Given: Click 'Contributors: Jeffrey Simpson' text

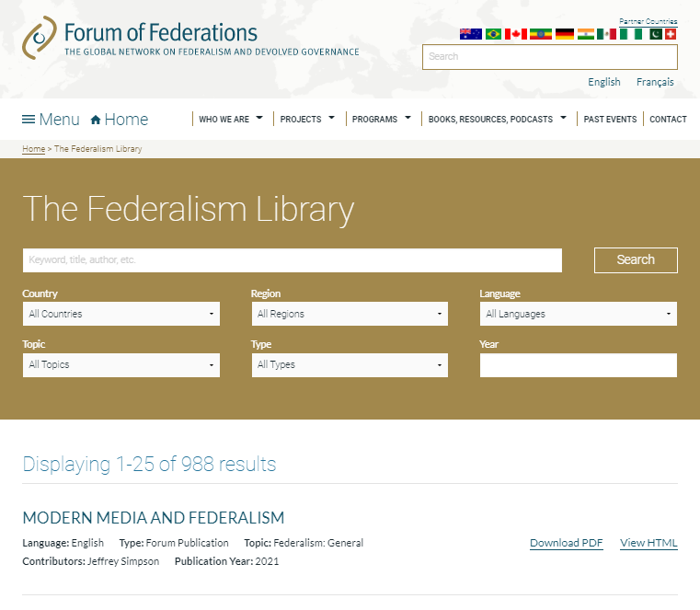Looking at the screenshot, I should click(91, 561).
